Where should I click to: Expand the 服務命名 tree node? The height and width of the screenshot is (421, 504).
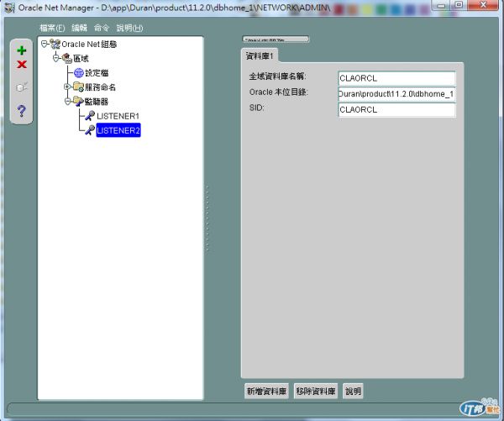coord(67,87)
